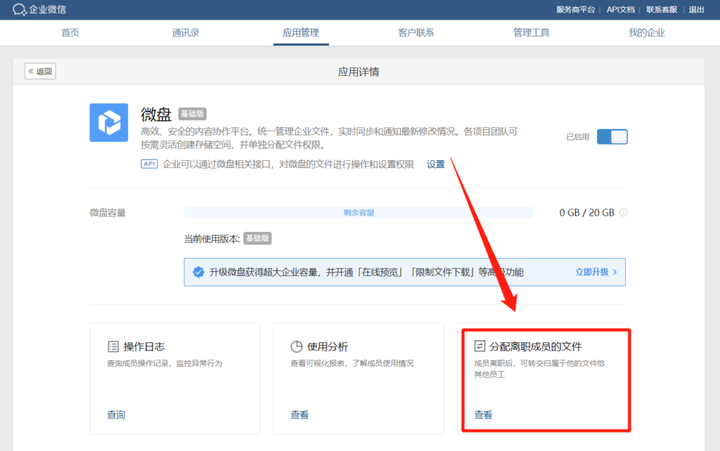Viewport: 720px width, 451px height.
Task: Toggle the 已启用 switch off
Action: [x=612, y=137]
